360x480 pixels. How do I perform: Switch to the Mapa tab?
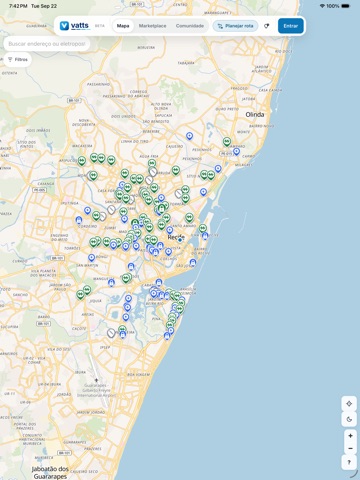[123, 26]
